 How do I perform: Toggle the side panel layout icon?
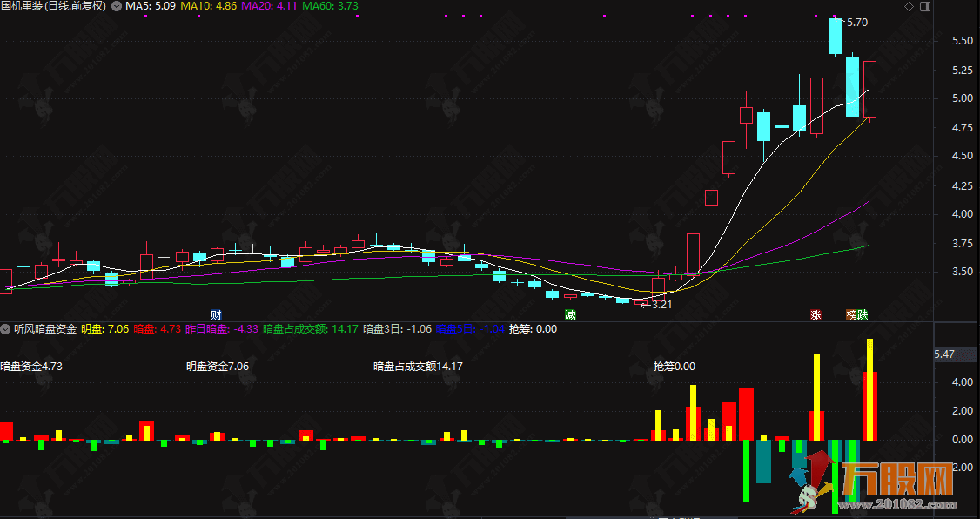(x=926, y=7)
